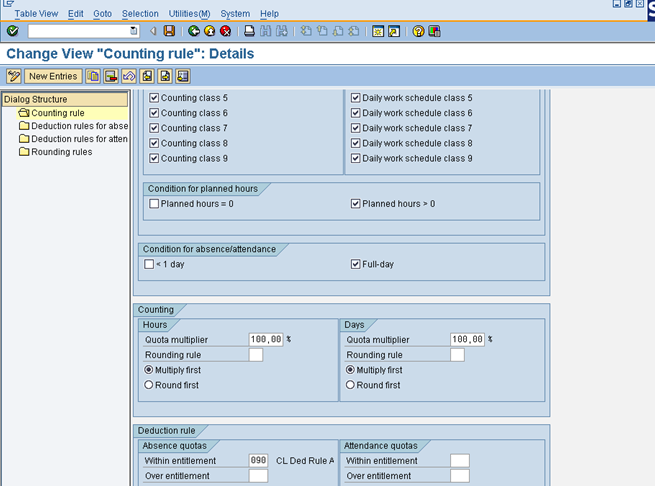
Task: Click the Previous Page icon
Action: pyautogui.click(x=322, y=31)
